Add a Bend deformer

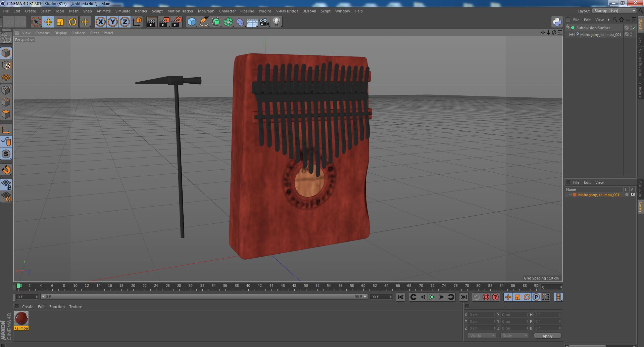(240, 22)
